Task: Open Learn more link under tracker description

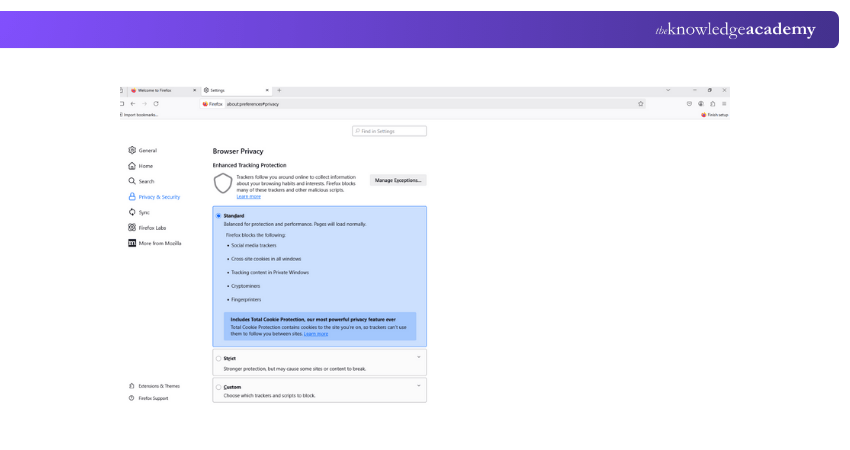Action: click(248, 197)
